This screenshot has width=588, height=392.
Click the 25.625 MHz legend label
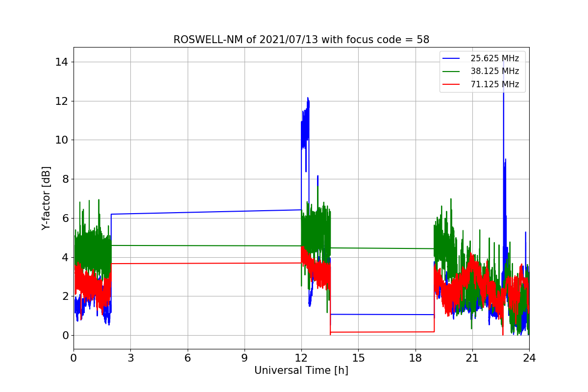(494, 58)
